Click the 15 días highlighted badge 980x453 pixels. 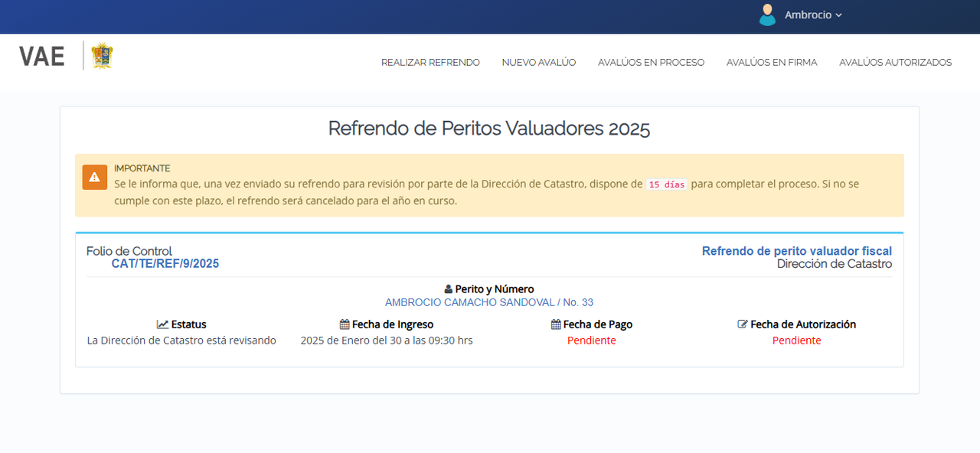[666, 184]
